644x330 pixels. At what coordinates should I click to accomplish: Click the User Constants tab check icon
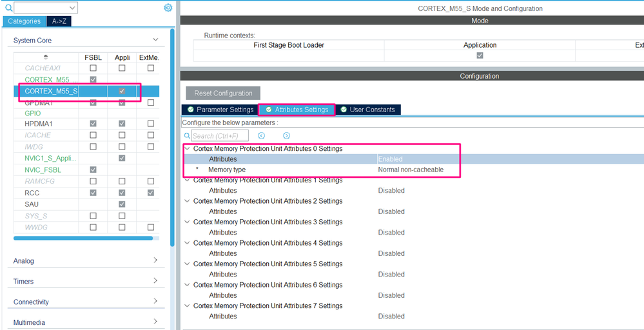(344, 110)
